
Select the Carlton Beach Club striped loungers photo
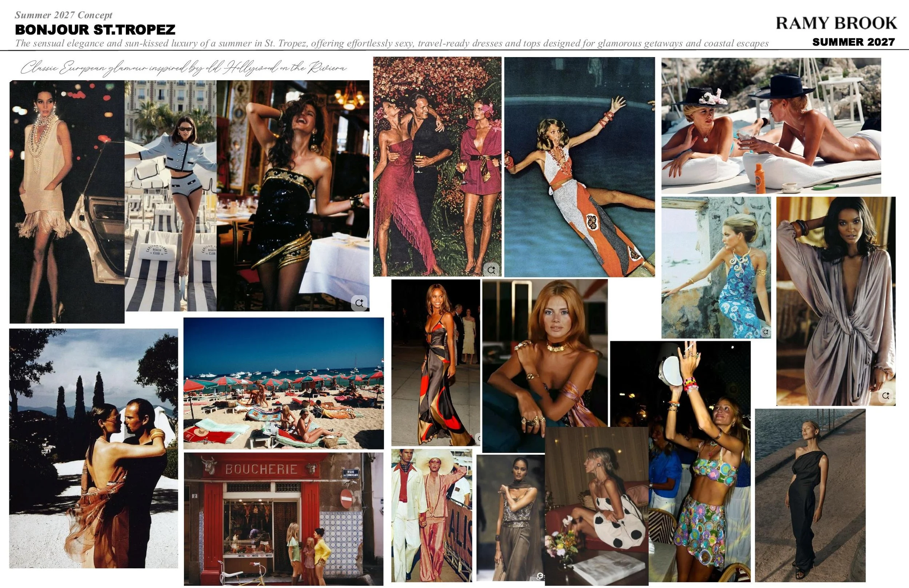point(171,196)
